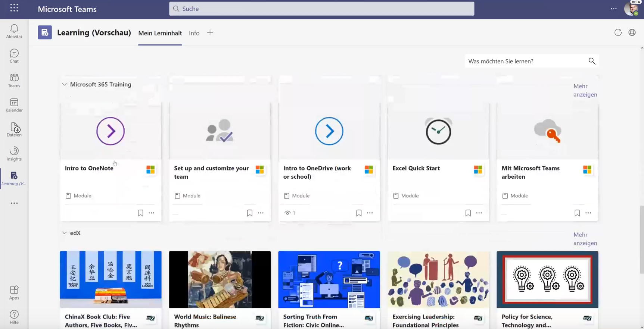Open Intro to OneNote thumbnail
This screenshot has height=329, width=644.
[111, 131]
